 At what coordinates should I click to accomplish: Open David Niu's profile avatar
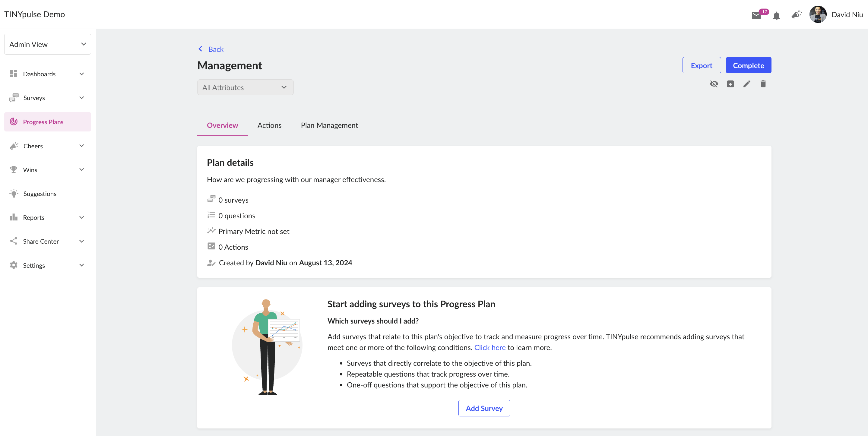tap(818, 14)
